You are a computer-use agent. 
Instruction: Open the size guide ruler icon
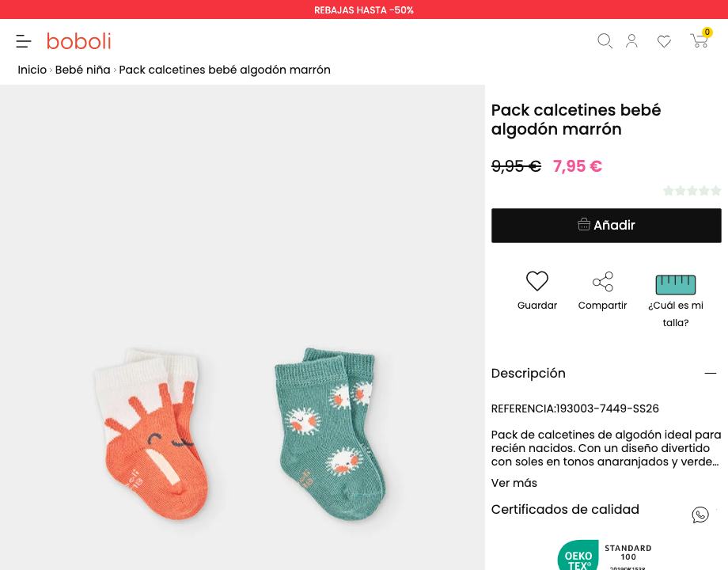[x=676, y=284]
